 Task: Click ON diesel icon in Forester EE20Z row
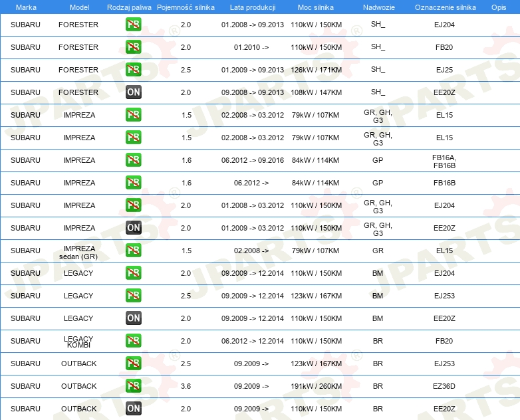(x=133, y=92)
